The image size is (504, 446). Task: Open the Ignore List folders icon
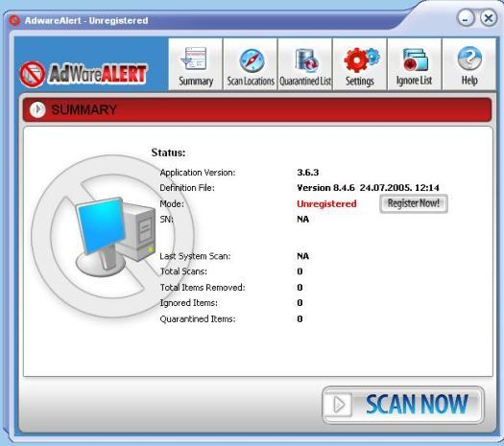[416, 59]
